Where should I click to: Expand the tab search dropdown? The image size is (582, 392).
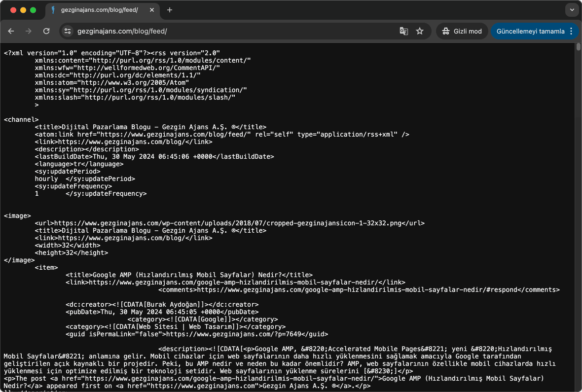tap(572, 10)
